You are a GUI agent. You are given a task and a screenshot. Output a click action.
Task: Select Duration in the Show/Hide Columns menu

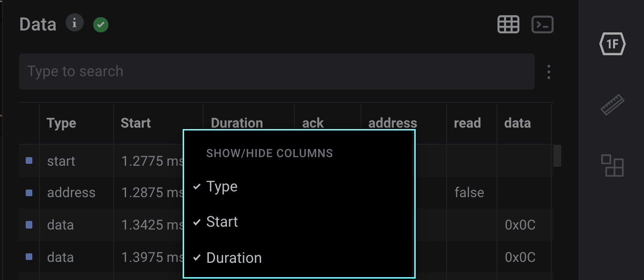coord(234,258)
